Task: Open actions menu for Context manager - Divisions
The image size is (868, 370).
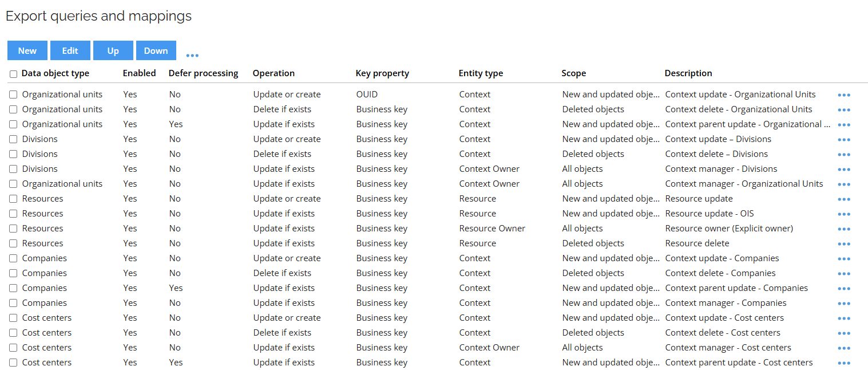Action: pyautogui.click(x=844, y=169)
